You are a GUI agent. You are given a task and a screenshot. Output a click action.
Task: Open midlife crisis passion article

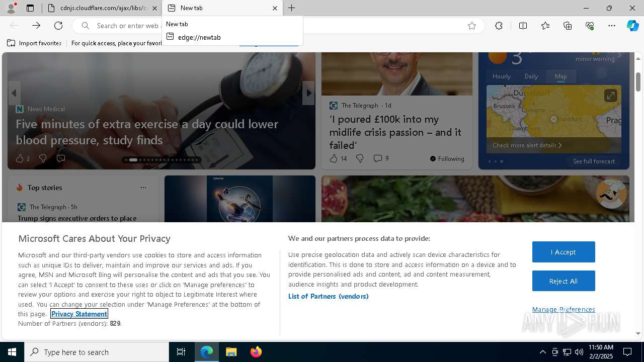[x=395, y=132]
